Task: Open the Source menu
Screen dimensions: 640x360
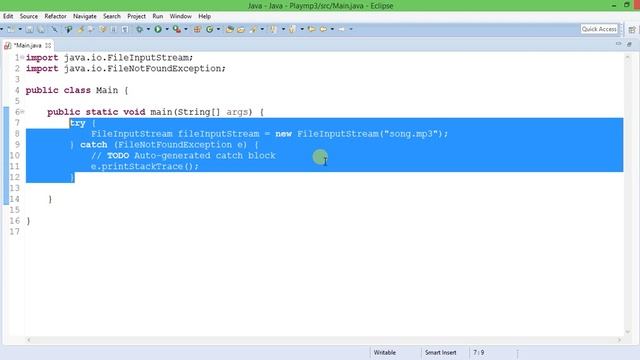Action: coord(29,16)
